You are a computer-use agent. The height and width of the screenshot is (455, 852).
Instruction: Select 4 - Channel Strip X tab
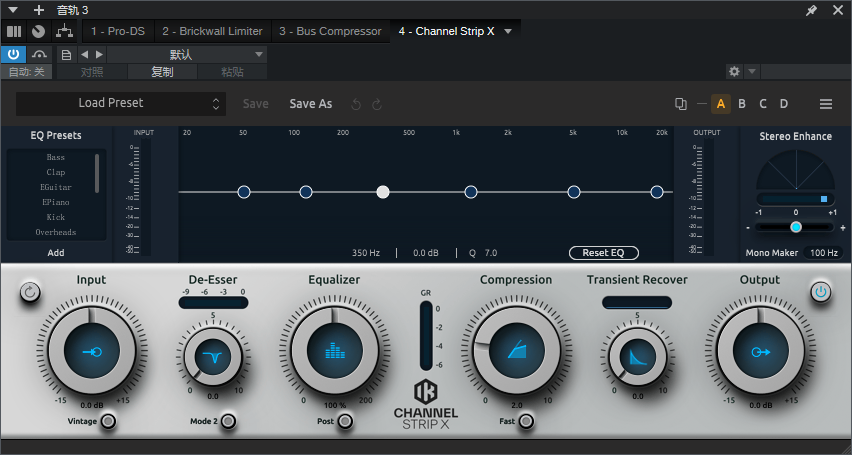(x=447, y=32)
